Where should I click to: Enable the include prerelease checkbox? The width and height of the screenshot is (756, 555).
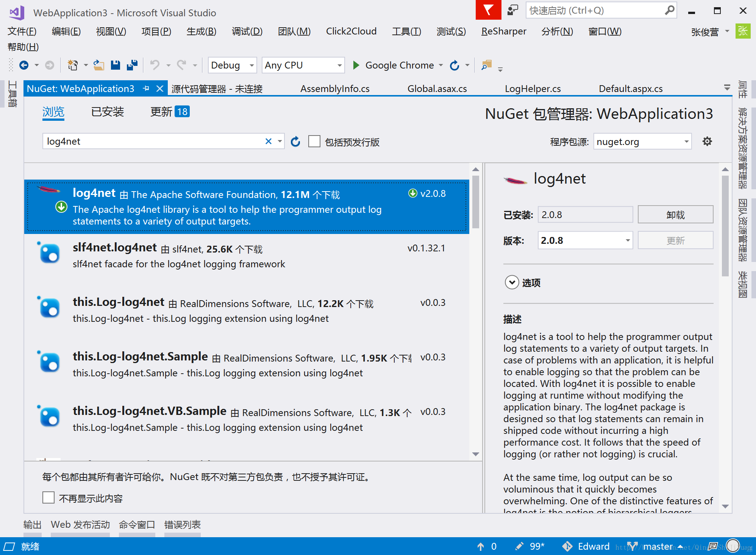click(x=314, y=142)
